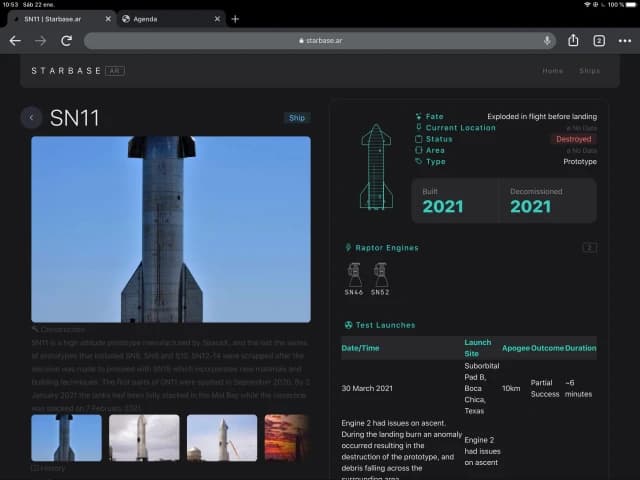Viewport: 640px width, 480px height.
Task: Tap the microphone icon in address bar
Action: pyautogui.click(x=547, y=41)
